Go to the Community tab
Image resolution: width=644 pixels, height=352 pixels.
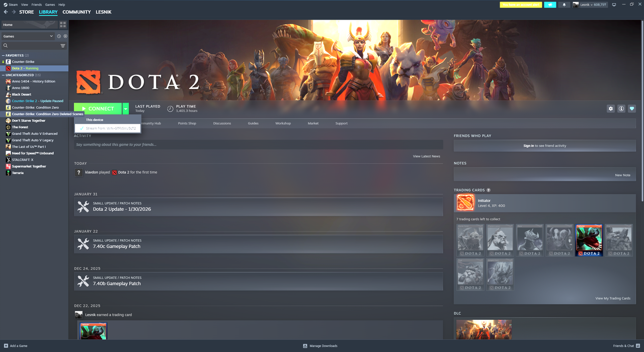pos(76,12)
